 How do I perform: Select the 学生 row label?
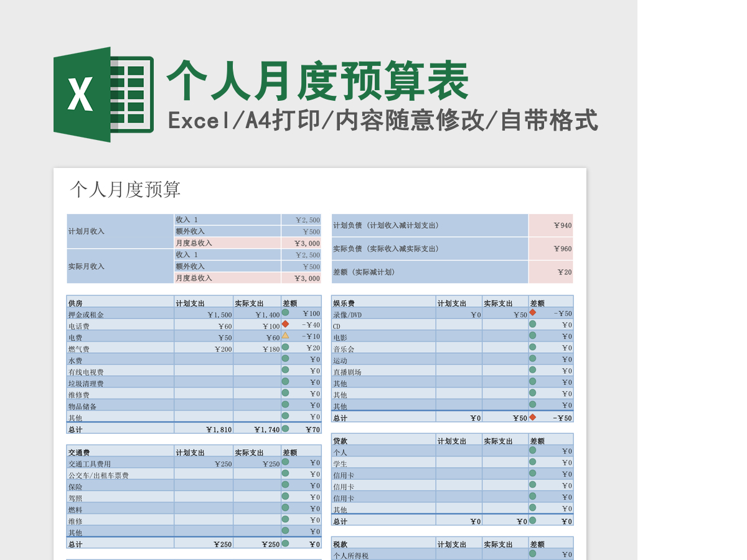click(383, 463)
